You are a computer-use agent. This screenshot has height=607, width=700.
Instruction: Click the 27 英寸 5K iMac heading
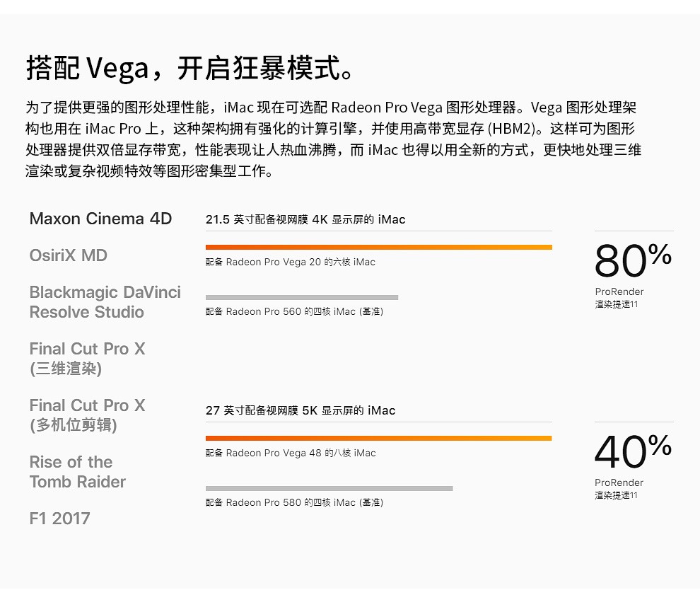pos(301,410)
